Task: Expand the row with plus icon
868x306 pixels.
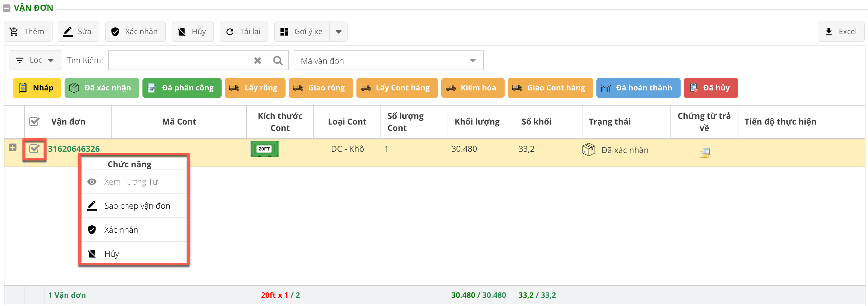Action: [x=13, y=147]
